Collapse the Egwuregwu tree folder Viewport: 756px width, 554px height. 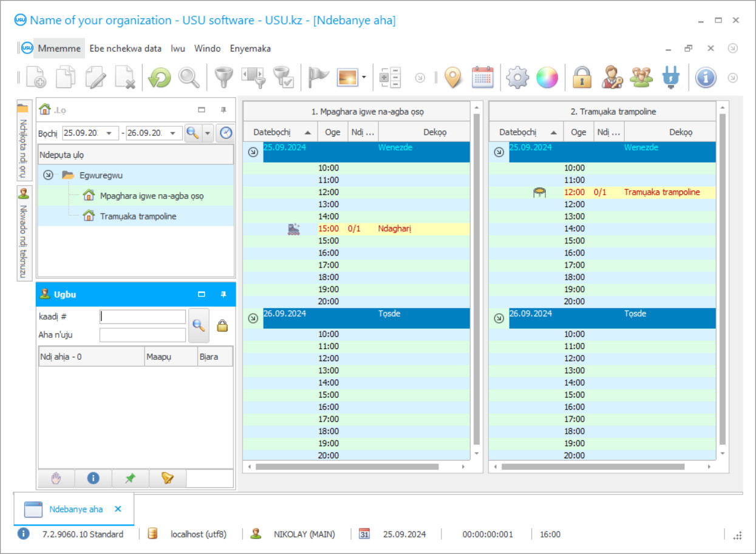point(48,175)
